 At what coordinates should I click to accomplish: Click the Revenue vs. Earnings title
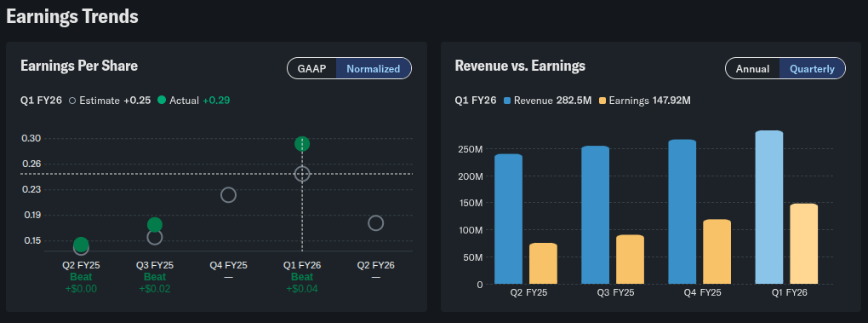[520, 66]
